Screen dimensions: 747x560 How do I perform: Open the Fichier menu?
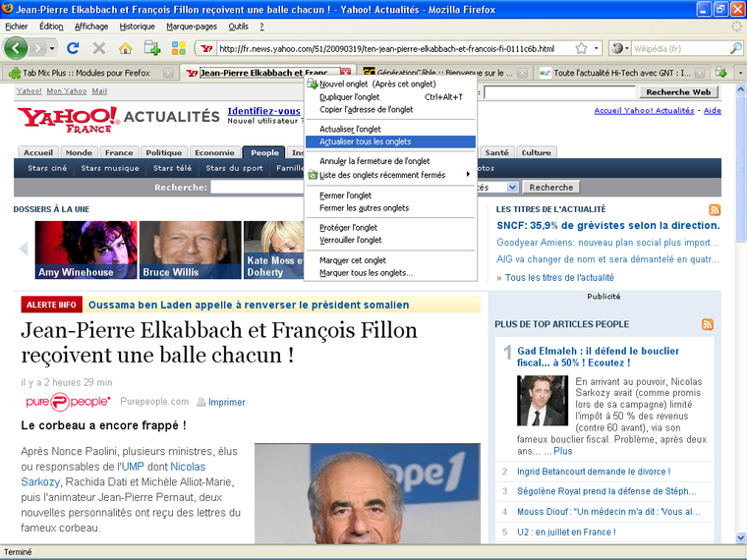(x=16, y=27)
